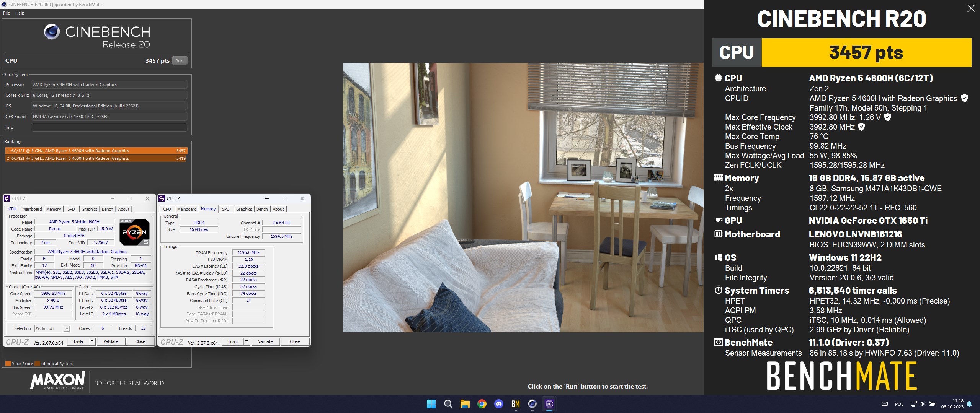Click Identical System brown legend swatch
This screenshot has width=980, height=413.
37,364
